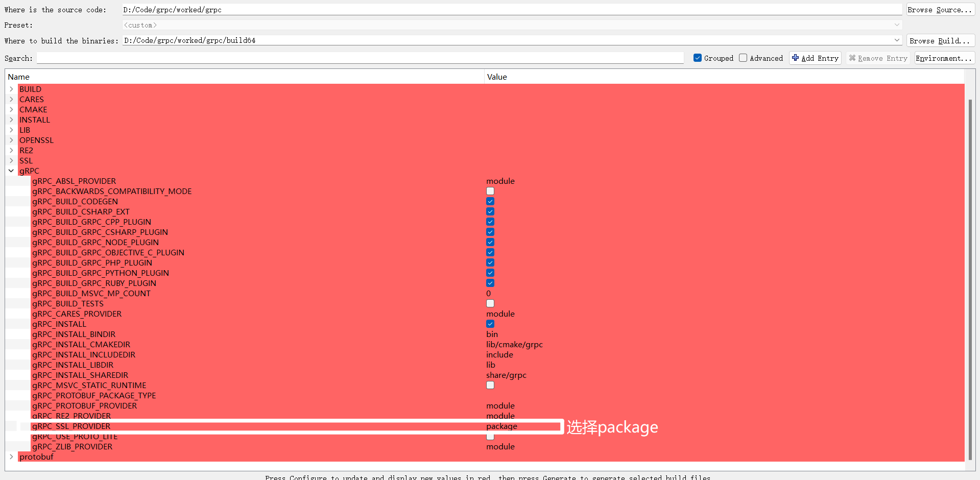Screen dimensions: 980x480
Task: Select gRPC_INSTALL_LIBDIR entry name
Action: point(73,365)
